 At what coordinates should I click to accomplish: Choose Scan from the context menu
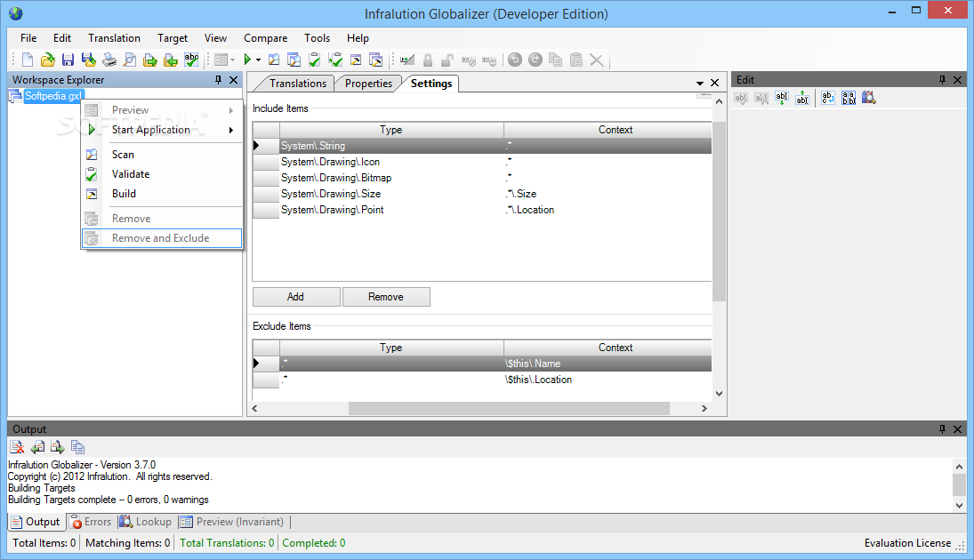[x=162, y=155]
